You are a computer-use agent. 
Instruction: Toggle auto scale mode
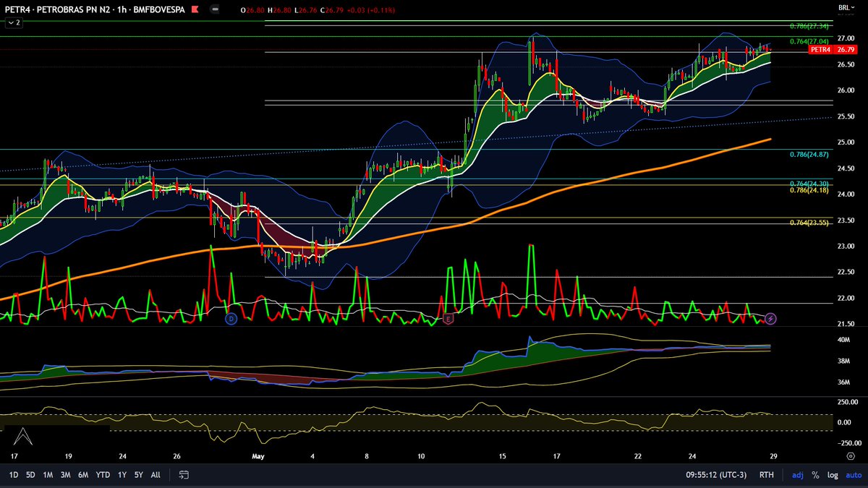click(x=853, y=475)
